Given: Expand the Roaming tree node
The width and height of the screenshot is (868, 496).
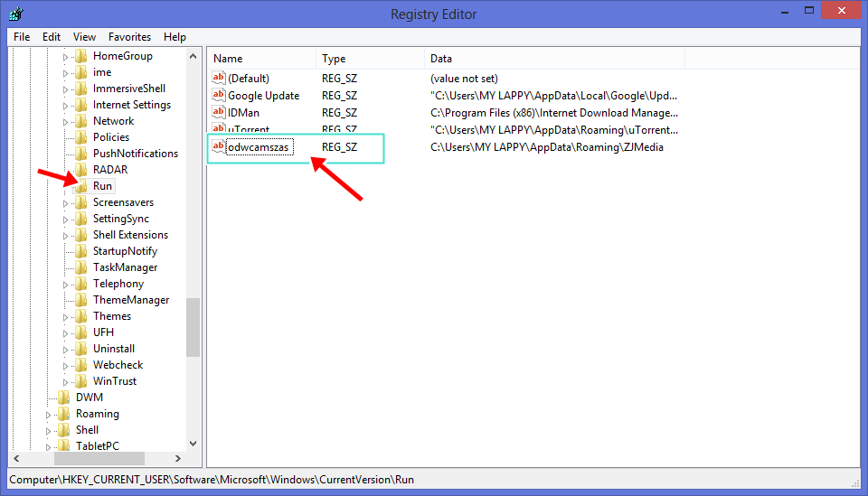Looking at the screenshot, I should click(48, 414).
